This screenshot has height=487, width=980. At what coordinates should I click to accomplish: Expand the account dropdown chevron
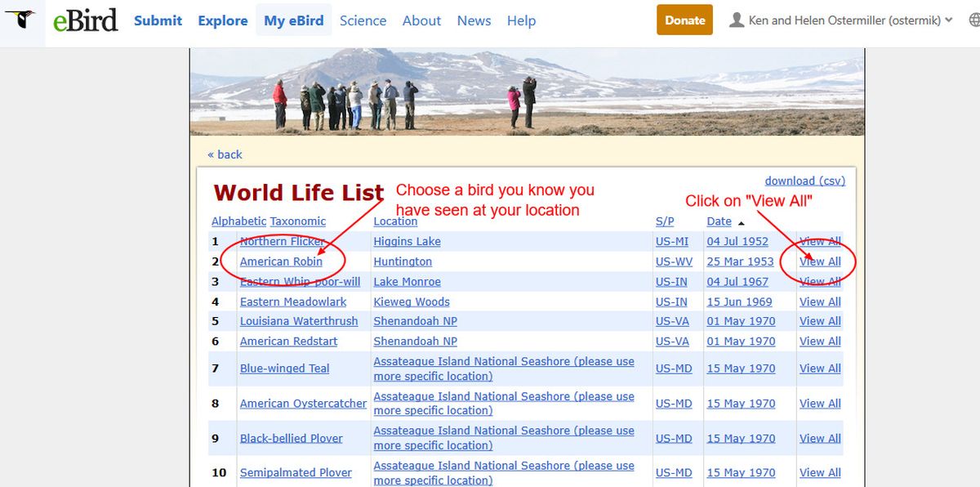click(x=948, y=20)
